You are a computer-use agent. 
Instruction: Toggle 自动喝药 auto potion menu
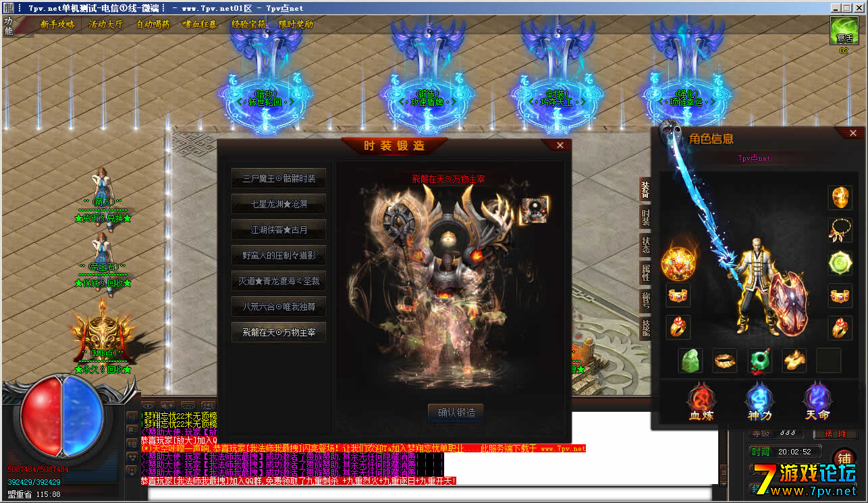coord(153,24)
